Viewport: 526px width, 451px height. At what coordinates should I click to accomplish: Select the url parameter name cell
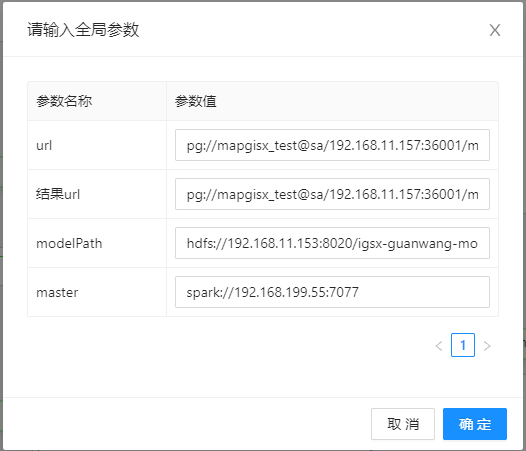click(x=97, y=145)
